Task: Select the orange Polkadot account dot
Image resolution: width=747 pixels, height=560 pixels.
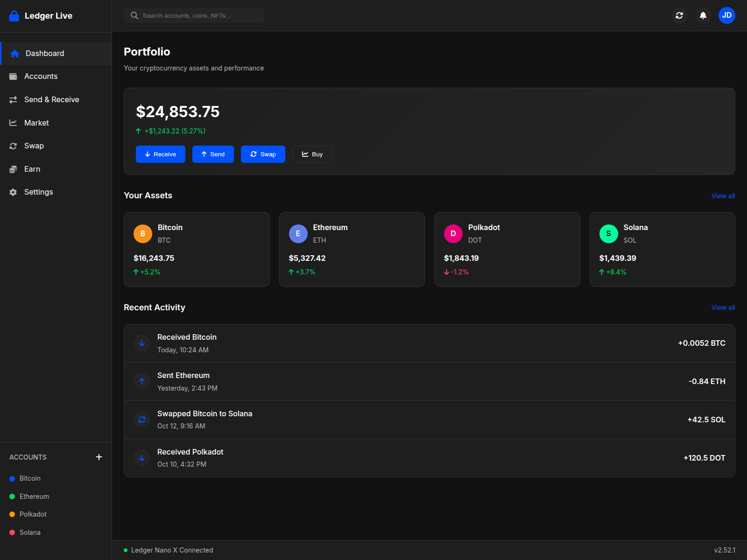Action: [12, 514]
